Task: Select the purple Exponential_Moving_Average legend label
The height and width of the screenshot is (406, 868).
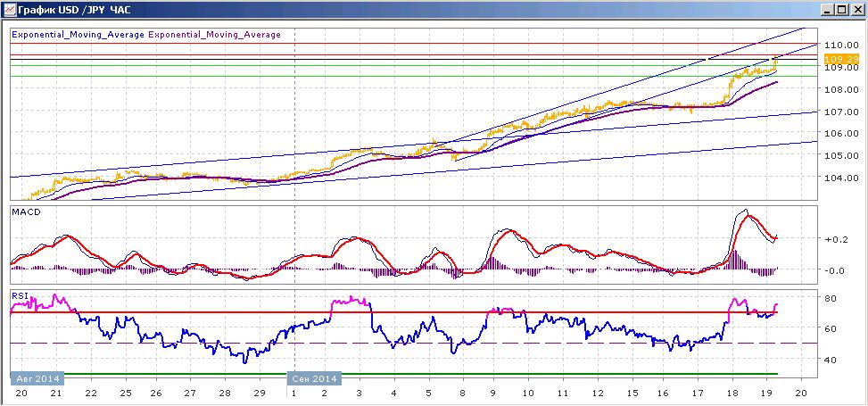Action: click(x=214, y=34)
